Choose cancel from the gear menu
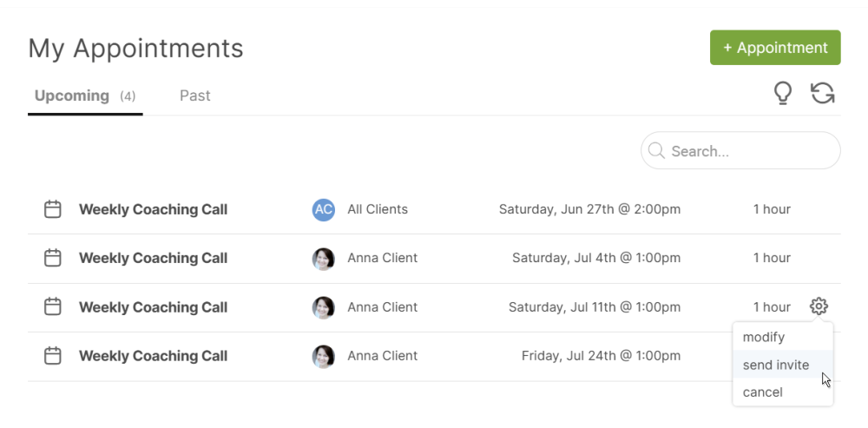The height and width of the screenshot is (428, 868). tap(782, 392)
